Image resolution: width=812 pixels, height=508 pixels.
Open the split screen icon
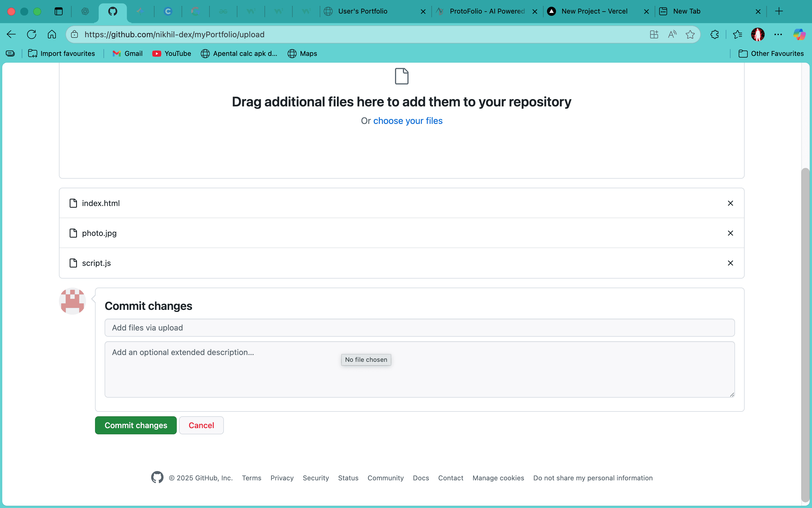point(654,34)
